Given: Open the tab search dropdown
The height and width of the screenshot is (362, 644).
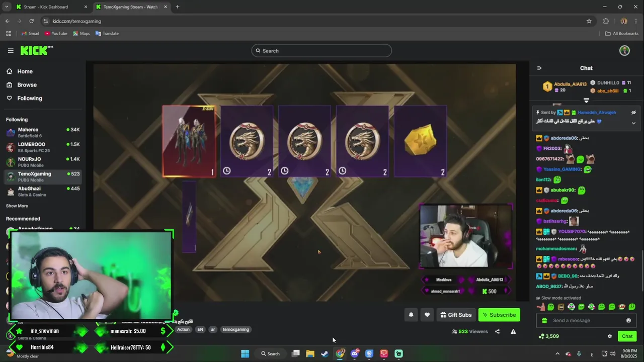Looking at the screenshot, I should tap(7, 7).
